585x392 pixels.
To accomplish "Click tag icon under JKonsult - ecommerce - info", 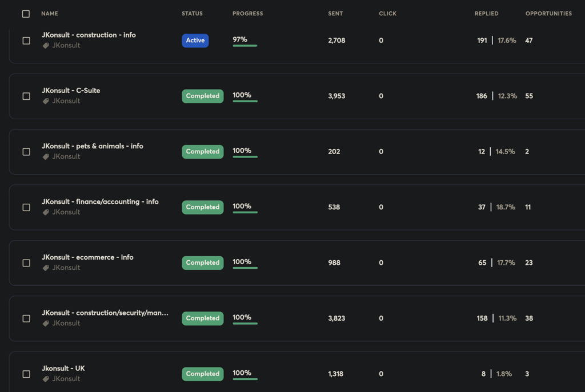I will tap(46, 268).
